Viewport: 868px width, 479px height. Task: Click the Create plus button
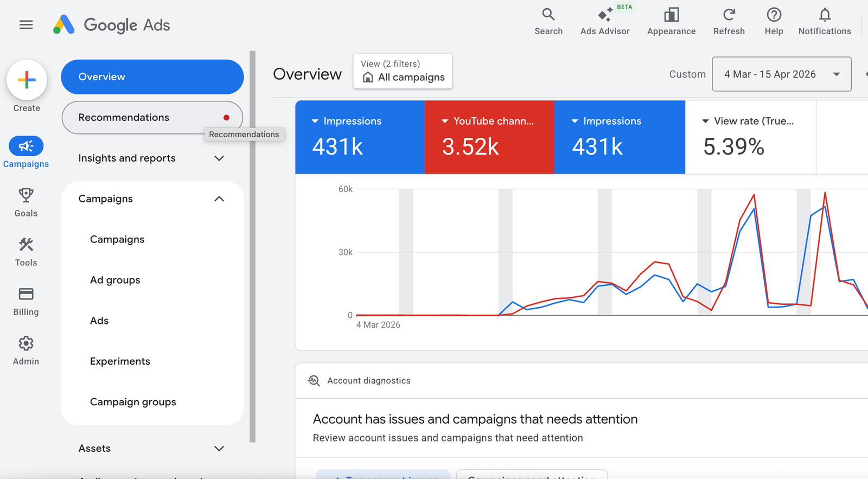pos(27,80)
